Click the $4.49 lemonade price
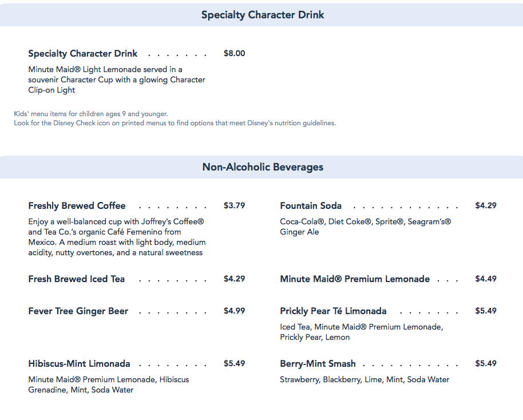The width and height of the screenshot is (523, 420). coord(486,279)
